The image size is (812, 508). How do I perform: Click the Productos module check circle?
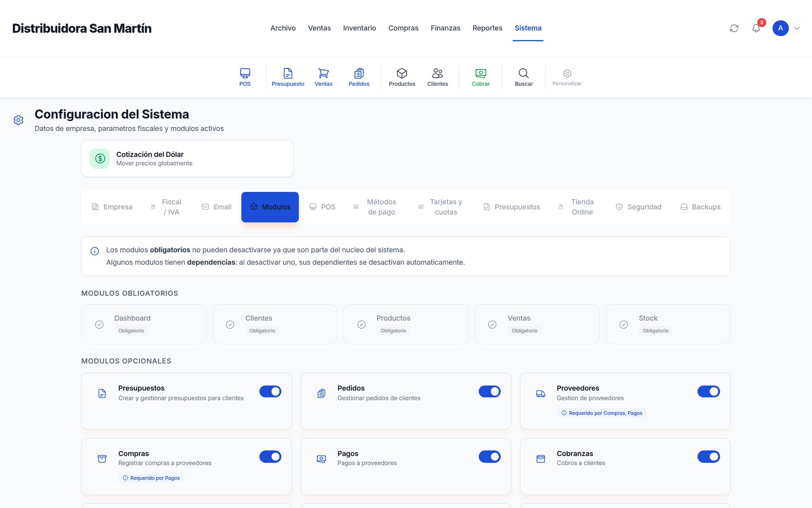(361, 324)
